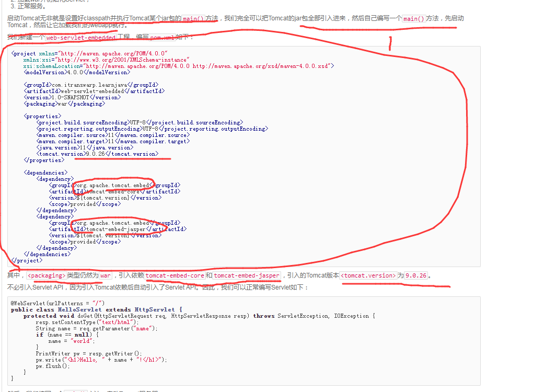
Task: Click the inline code 'web-servlet-embedded'
Action: tap(80, 38)
